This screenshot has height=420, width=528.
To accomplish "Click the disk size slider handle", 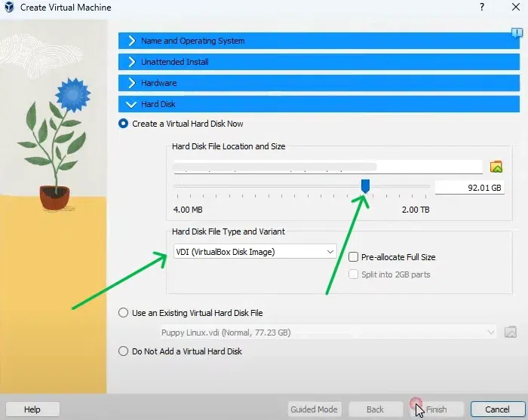I will click(x=365, y=186).
